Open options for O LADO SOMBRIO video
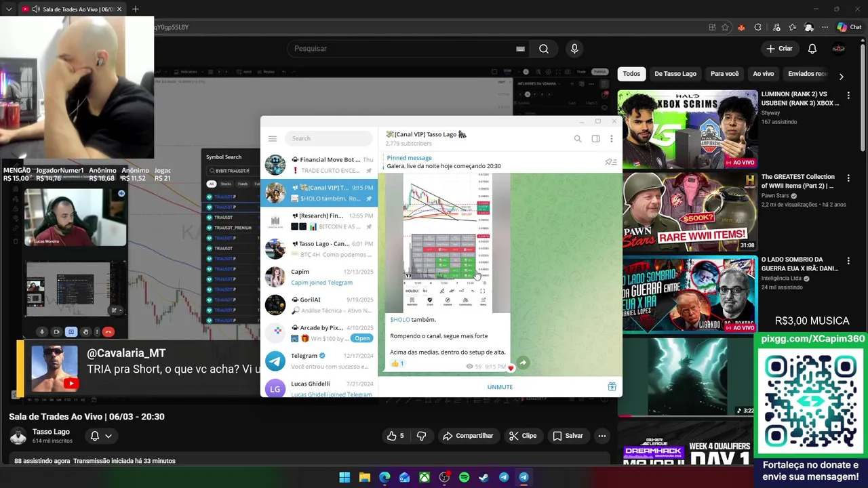Viewport: 868px width, 488px height. click(x=848, y=261)
